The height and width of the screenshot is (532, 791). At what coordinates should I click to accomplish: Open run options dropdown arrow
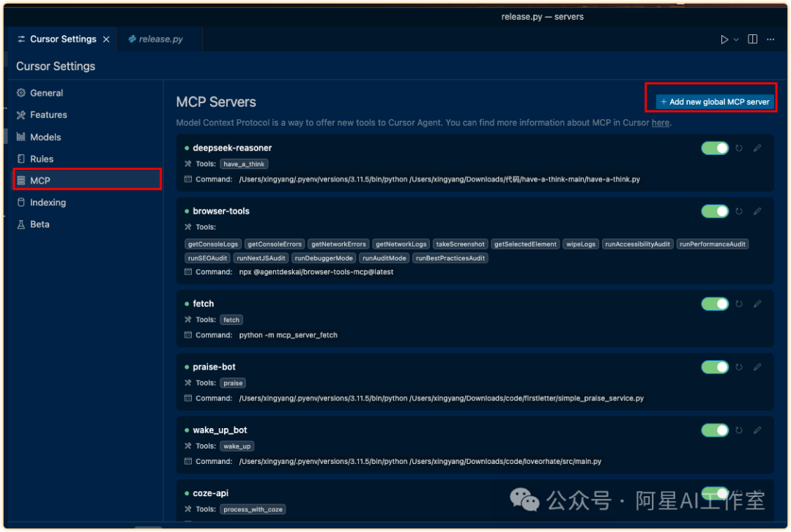tap(736, 40)
